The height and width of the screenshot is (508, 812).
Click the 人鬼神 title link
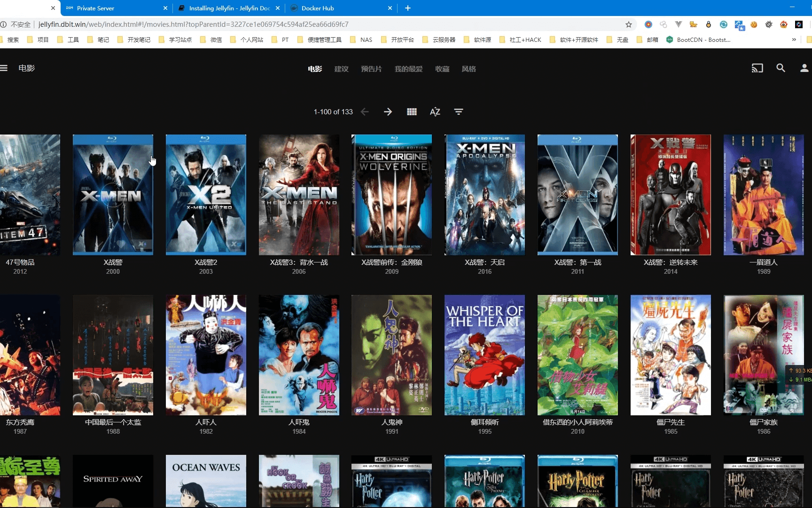391,422
